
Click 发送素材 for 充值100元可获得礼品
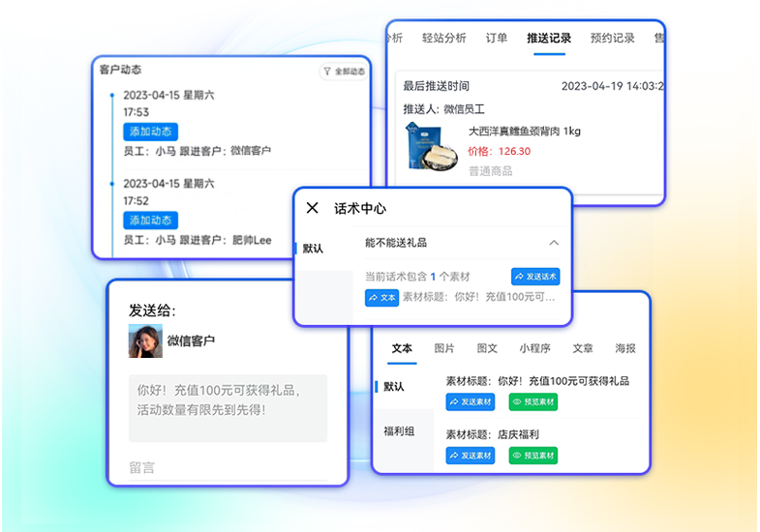(471, 401)
